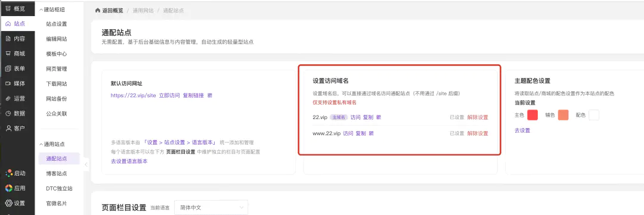Click the 默认访问网址 heading
Screen dimensions: 644x215
126,83
